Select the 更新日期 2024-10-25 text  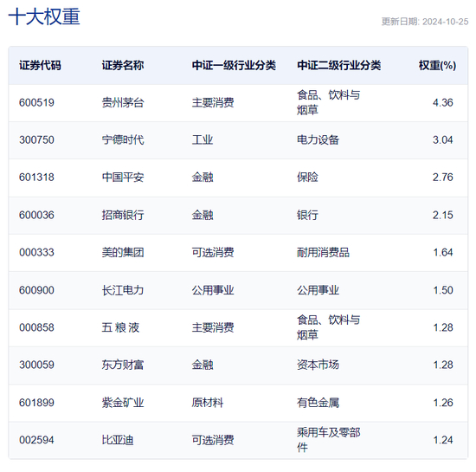pyautogui.click(x=425, y=22)
